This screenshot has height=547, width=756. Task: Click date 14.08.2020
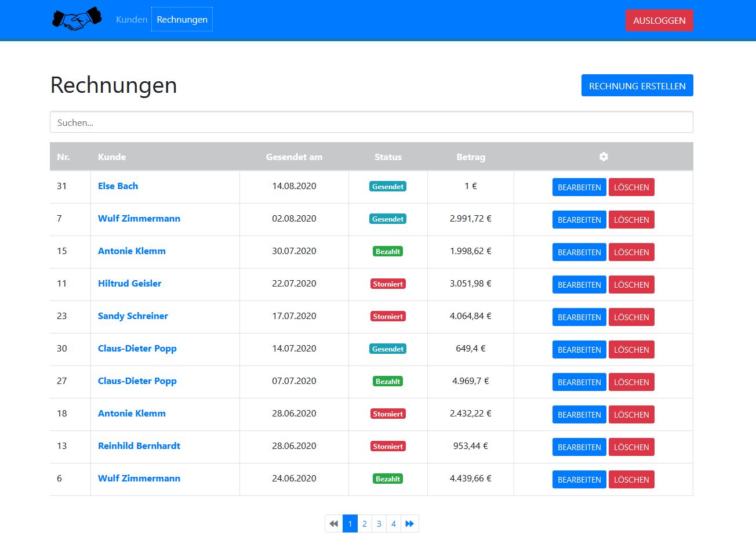[x=294, y=186]
